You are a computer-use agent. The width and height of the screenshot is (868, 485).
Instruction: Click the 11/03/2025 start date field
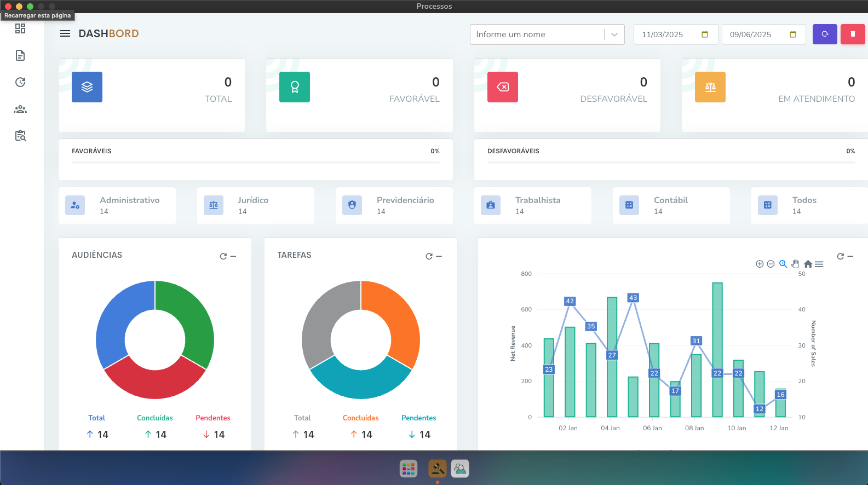click(675, 34)
